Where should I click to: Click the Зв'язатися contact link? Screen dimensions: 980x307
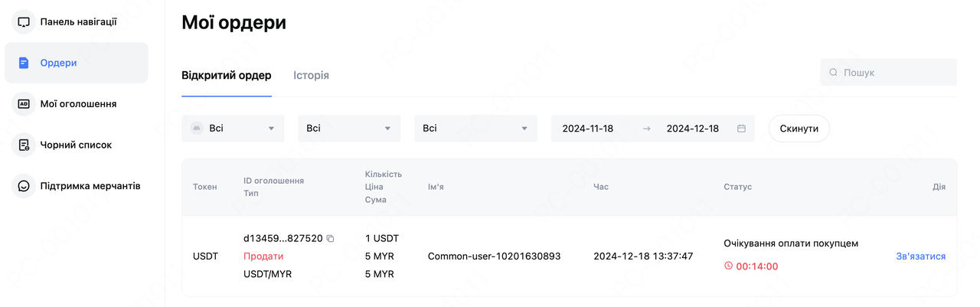click(x=920, y=256)
